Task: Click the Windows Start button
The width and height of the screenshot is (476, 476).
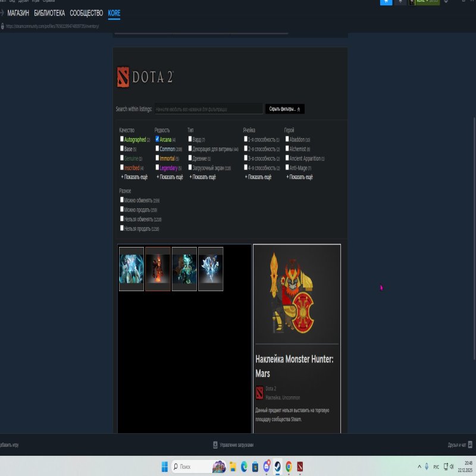Action: [x=164, y=466]
